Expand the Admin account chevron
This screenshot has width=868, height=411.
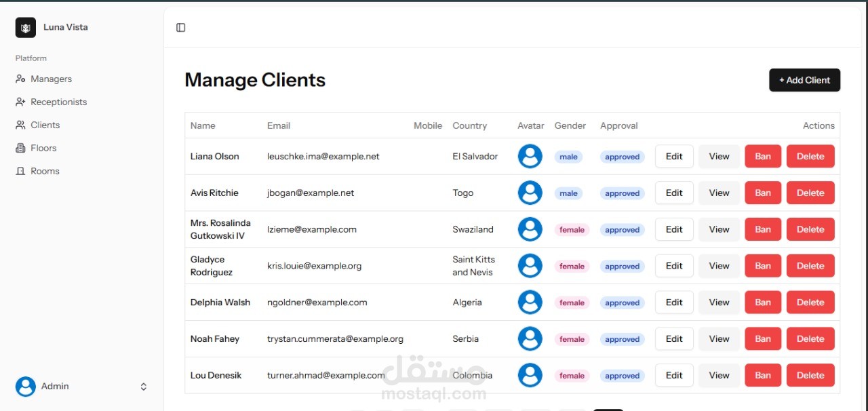pos(144,387)
